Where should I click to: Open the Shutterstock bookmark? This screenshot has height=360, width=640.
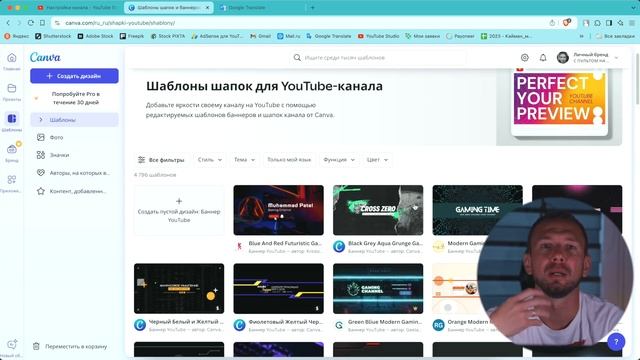click(x=53, y=36)
